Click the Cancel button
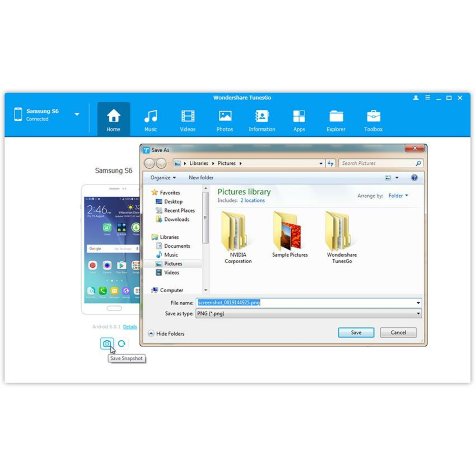The height and width of the screenshot is (476, 476). pyautogui.click(x=398, y=332)
